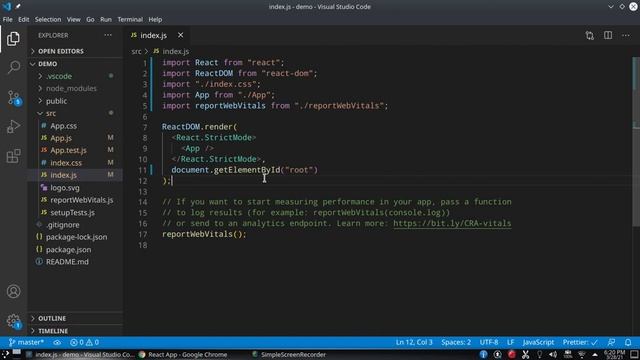Open the Search view in activity bar

[x=13, y=67]
